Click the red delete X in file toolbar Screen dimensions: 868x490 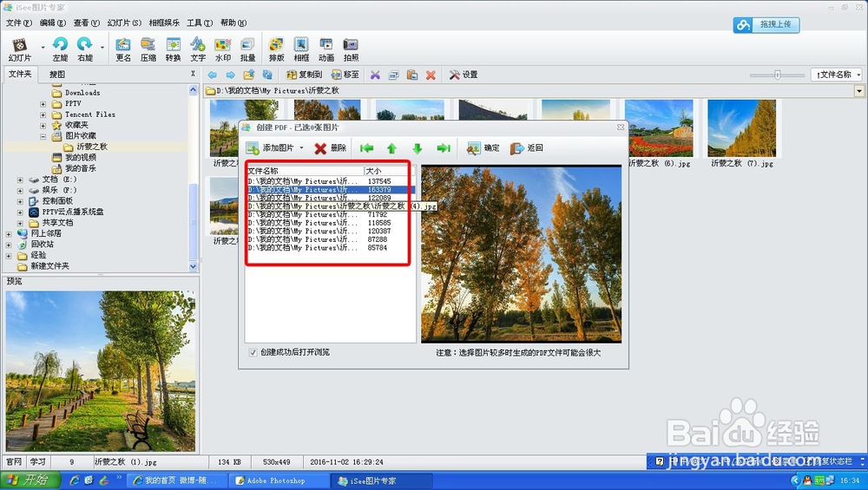[431, 75]
